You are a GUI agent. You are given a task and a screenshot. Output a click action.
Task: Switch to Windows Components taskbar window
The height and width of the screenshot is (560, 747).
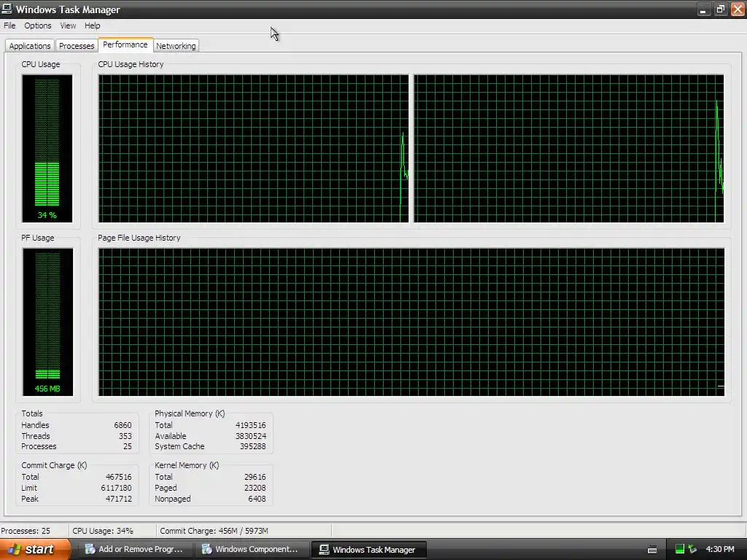[251, 550]
